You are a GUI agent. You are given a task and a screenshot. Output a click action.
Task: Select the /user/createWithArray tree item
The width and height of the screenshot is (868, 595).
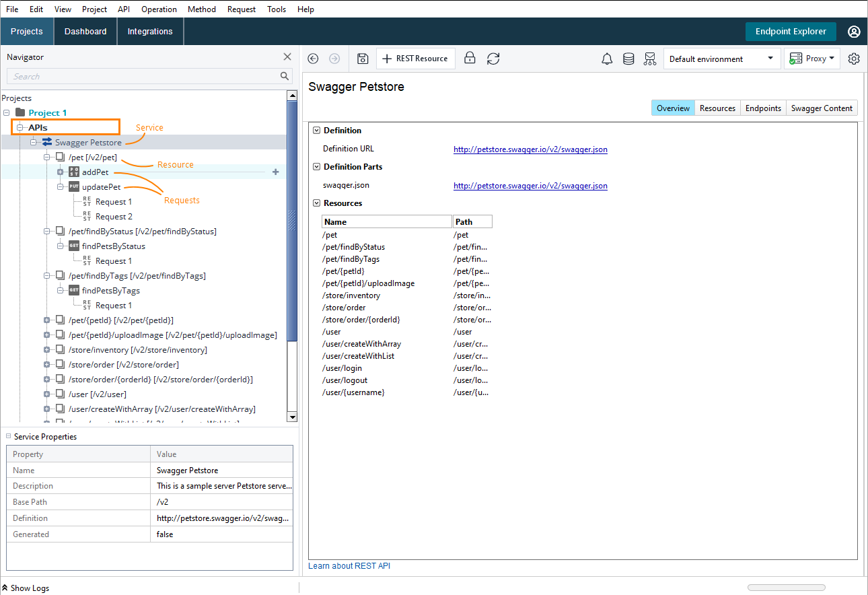pos(162,409)
